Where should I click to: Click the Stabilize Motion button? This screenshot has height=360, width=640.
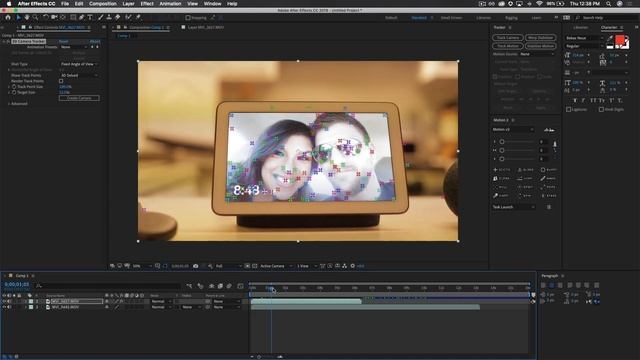540,46
